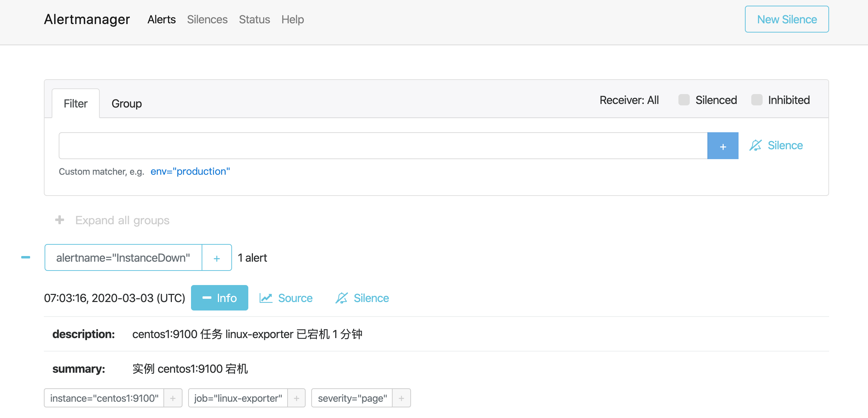Open the Receiver: All selector

coord(629,100)
